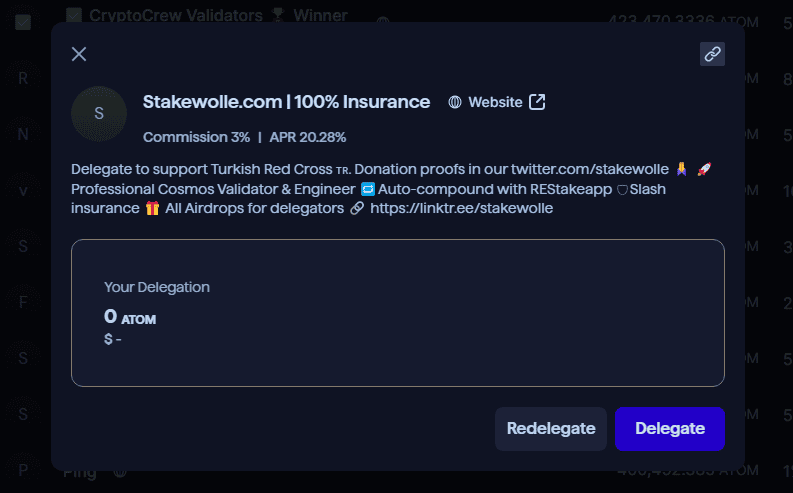This screenshot has width=793, height=493.
Task: Select the Your Delegation panel
Action: (398, 313)
